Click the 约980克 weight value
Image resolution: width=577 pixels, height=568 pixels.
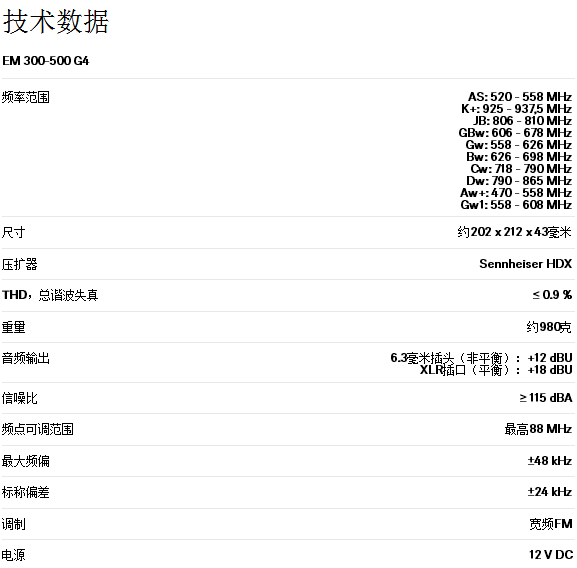[x=549, y=327]
